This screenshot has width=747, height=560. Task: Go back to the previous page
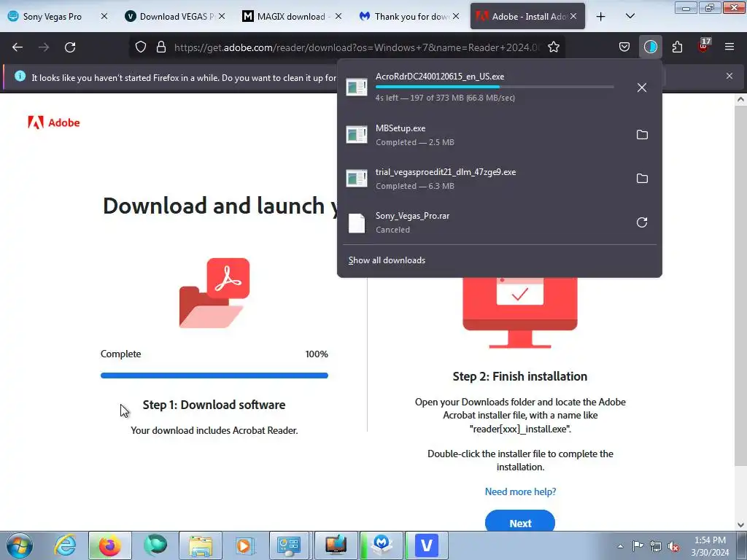click(x=18, y=47)
